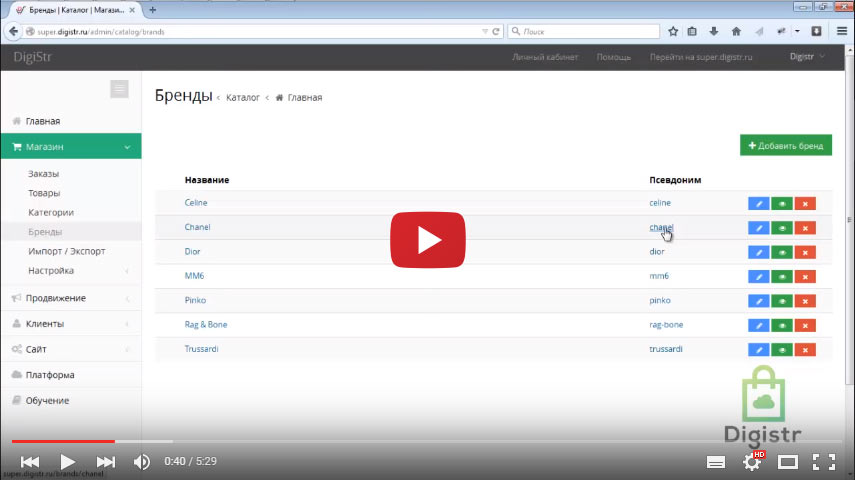Toggle video subtitles icon
This screenshot has width=855, height=480.
coord(715,463)
